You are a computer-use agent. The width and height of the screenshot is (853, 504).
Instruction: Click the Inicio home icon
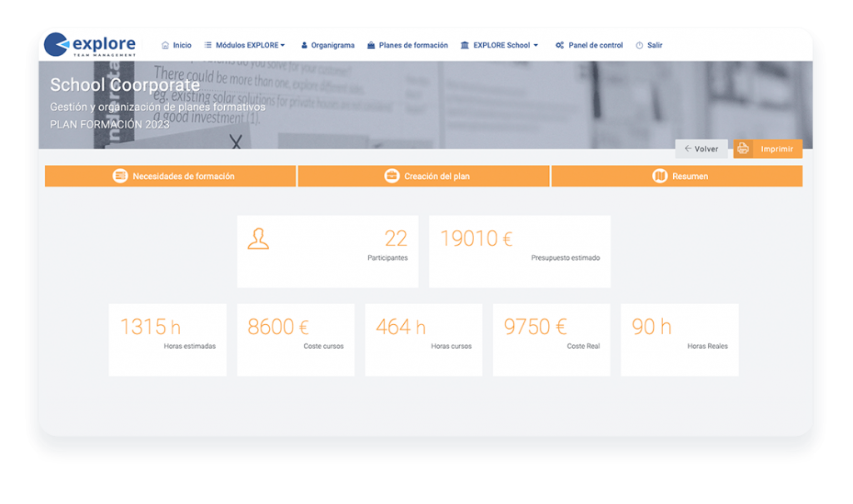pos(164,45)
